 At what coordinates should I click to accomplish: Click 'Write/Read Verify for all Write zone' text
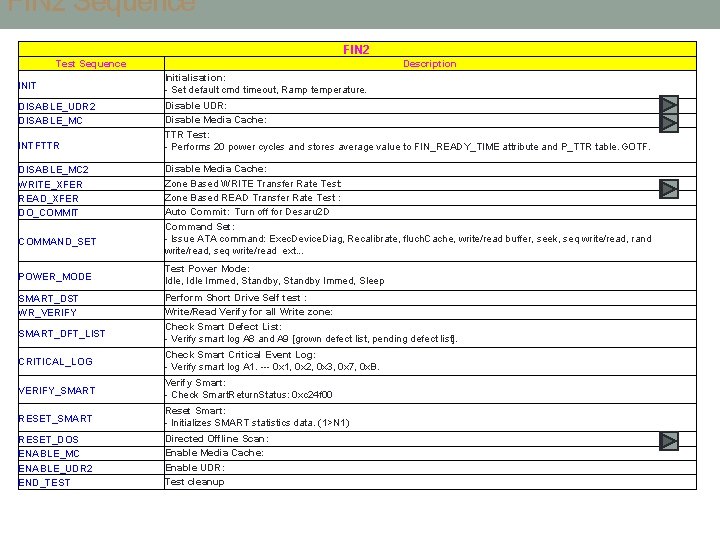pos(249,311)
